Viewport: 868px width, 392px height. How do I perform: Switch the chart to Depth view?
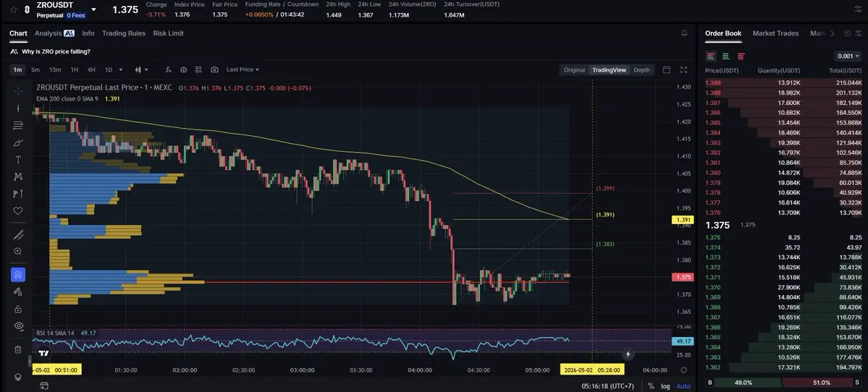coord(641,69)
